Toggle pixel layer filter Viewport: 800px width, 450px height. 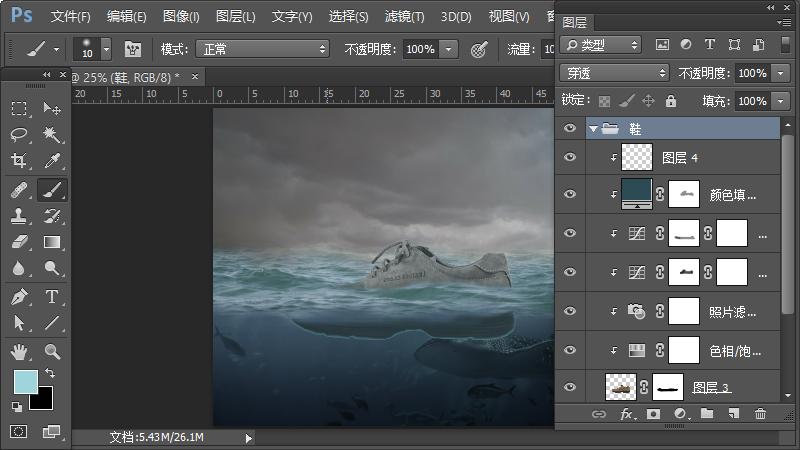pyautogui.click(x=662, y=45)
